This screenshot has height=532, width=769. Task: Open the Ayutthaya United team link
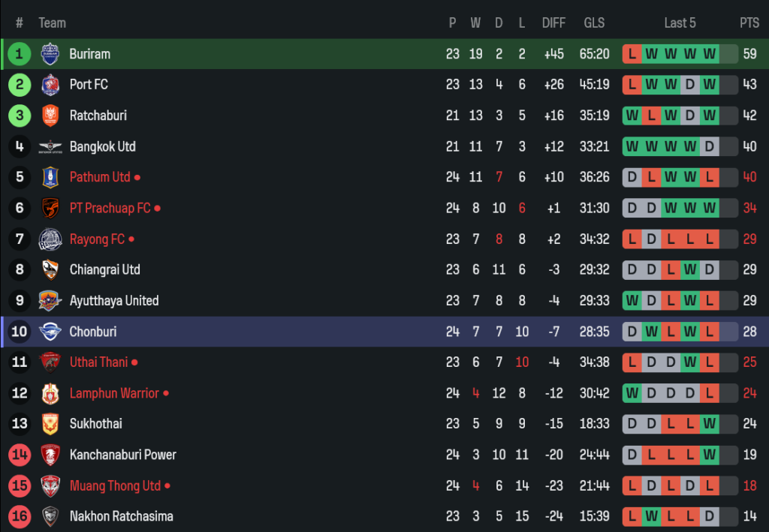tap(113, 301)
